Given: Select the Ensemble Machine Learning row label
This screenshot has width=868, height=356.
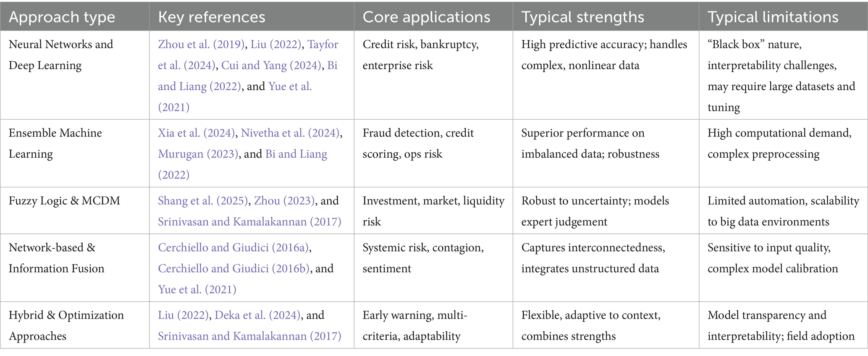Looking at the screenshot, I should coord(55,144).
